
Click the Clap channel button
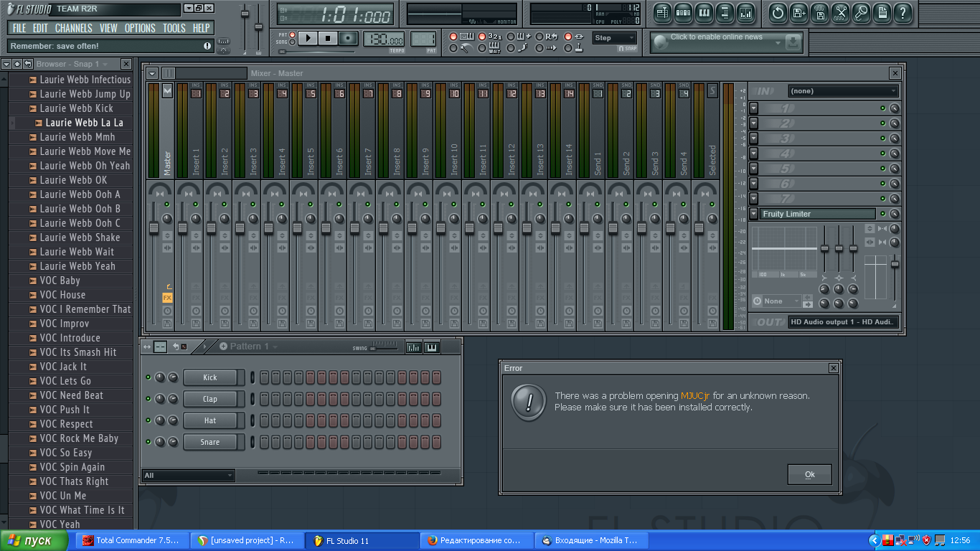(x=210, y=399)
